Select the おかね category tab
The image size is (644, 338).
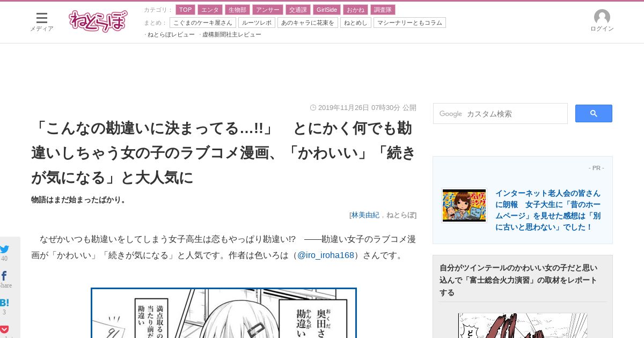355,10
